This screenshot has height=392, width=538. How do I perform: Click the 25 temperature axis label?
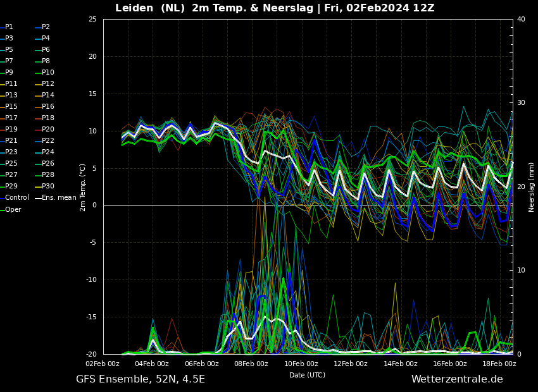click(x=92, y=19)
